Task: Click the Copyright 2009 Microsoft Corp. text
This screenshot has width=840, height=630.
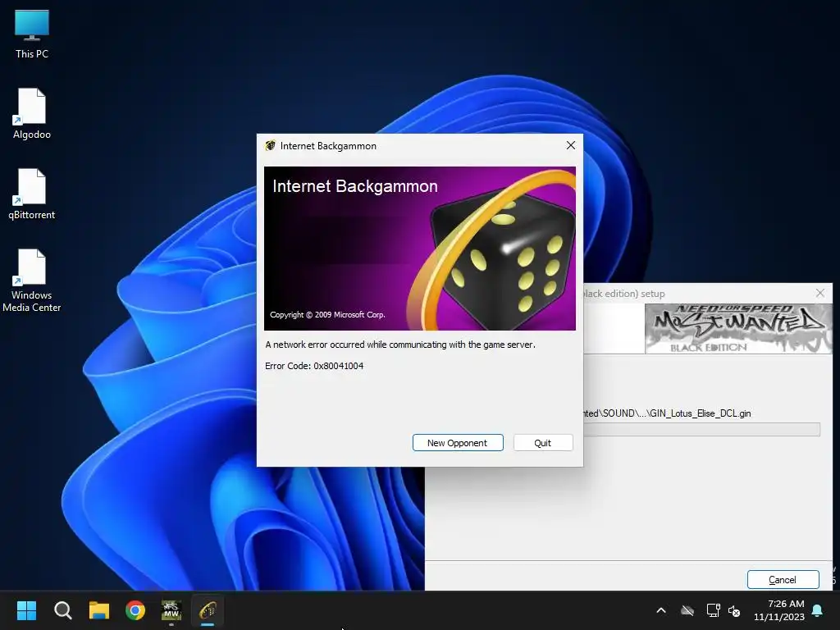Action: pyautogui.click(x=327, y=314)
